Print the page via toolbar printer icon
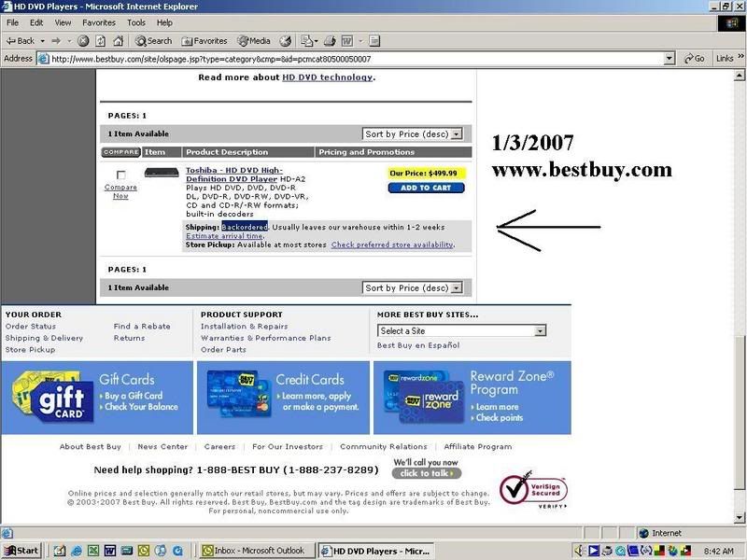This screenshot has height=560, width=747. [330, 41]
